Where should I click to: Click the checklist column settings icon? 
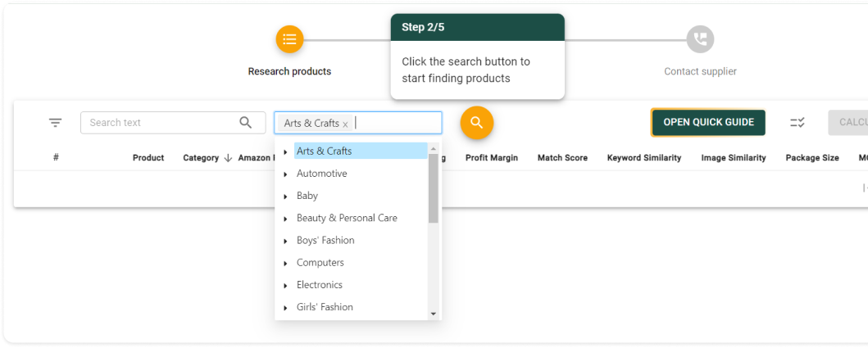797,123
